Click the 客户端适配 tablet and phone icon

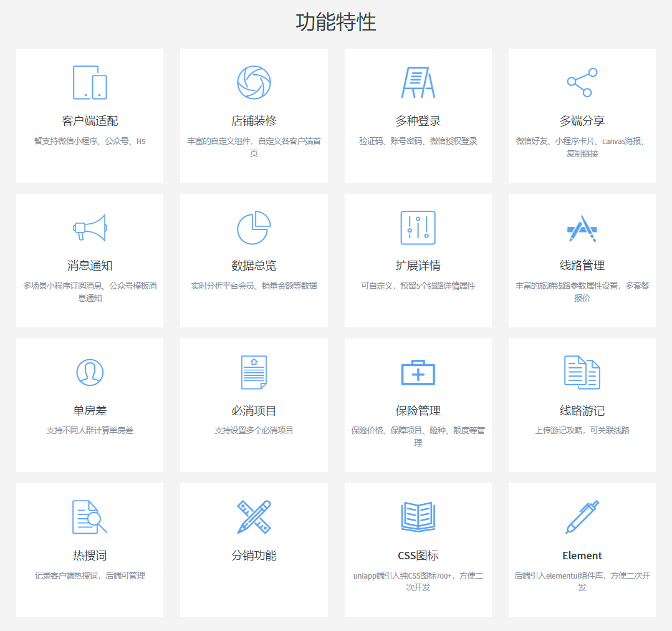click(90, 82)
